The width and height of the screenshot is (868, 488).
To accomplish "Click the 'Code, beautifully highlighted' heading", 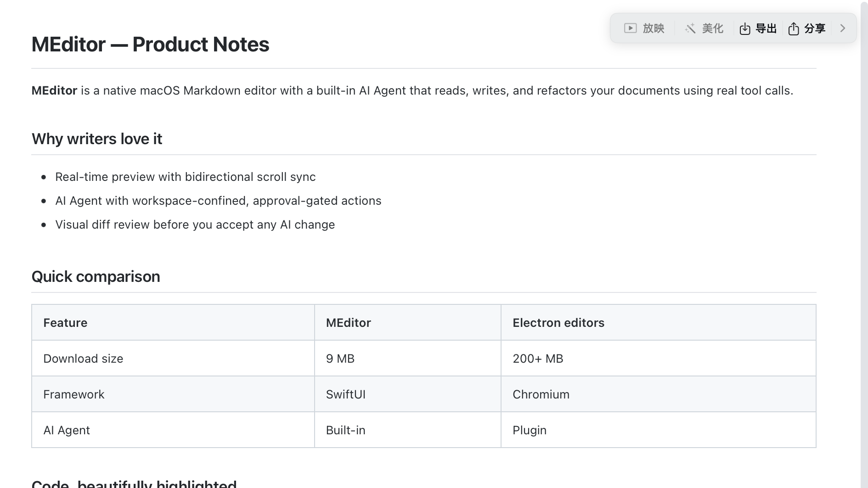I will (134, 484).
